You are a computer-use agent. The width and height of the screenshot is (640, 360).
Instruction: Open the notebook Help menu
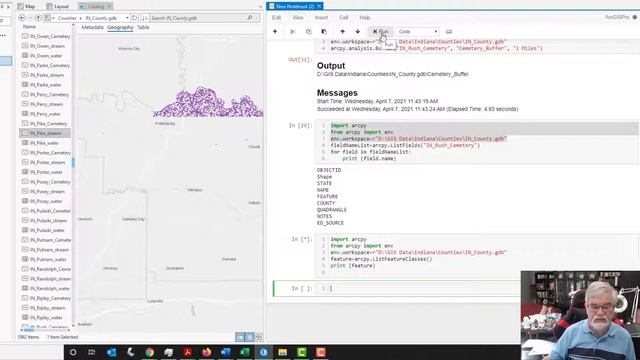tap(364, 18)
